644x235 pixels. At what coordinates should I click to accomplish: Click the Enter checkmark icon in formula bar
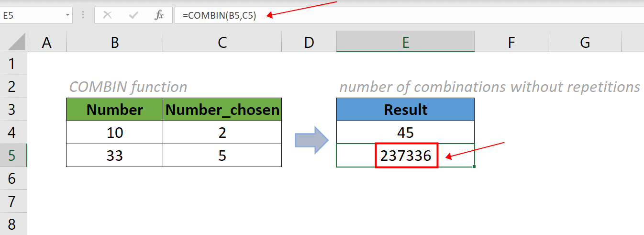pyautogui.click(x=133, y=15)
